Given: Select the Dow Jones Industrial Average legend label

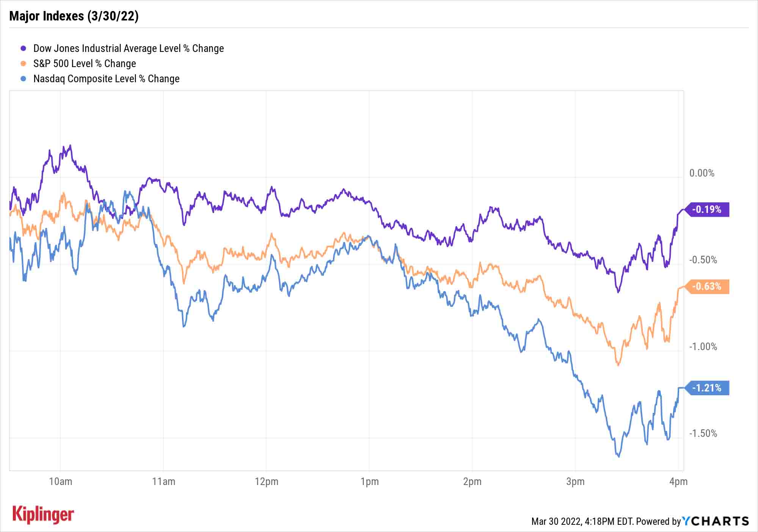Looking at the screenshot, I should [x=128, y=49].
